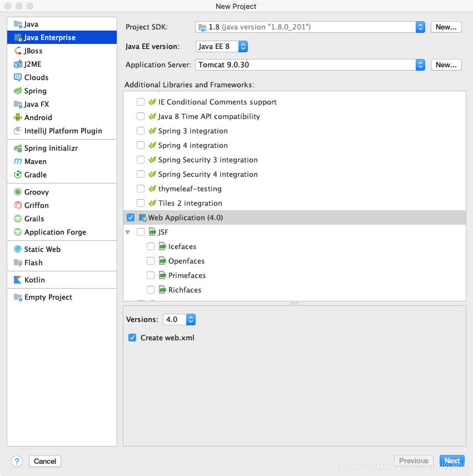Select the Application Forge label
473x476 pixels.
[x=55, y=232]
